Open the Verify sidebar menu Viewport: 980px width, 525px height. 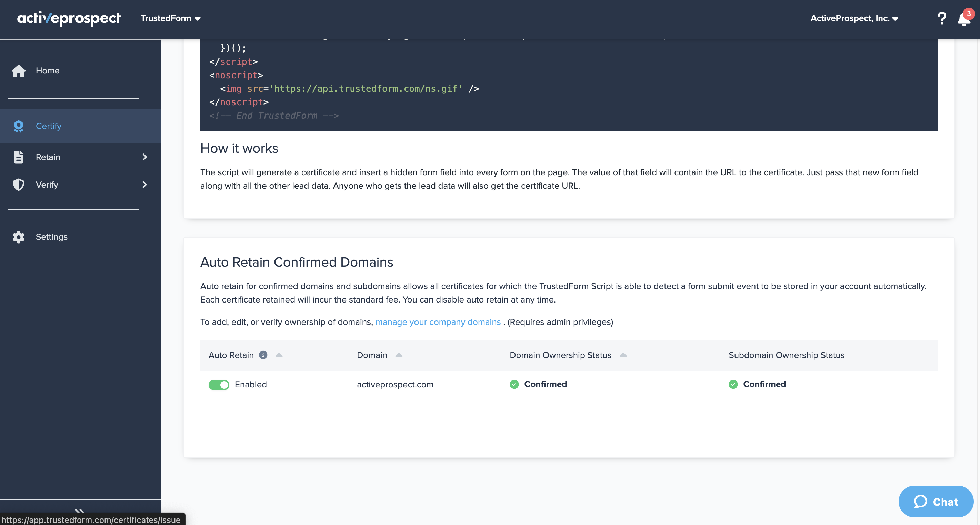click(x=80, y=185)
